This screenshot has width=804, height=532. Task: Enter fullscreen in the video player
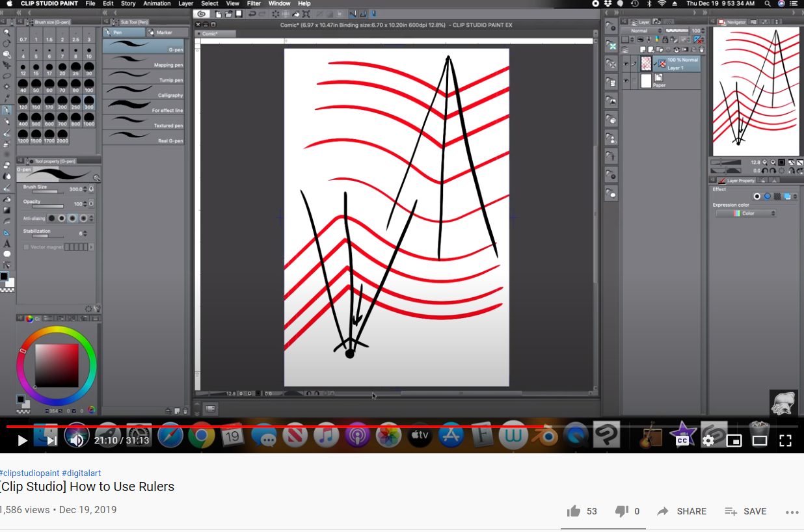pos(785,440)
